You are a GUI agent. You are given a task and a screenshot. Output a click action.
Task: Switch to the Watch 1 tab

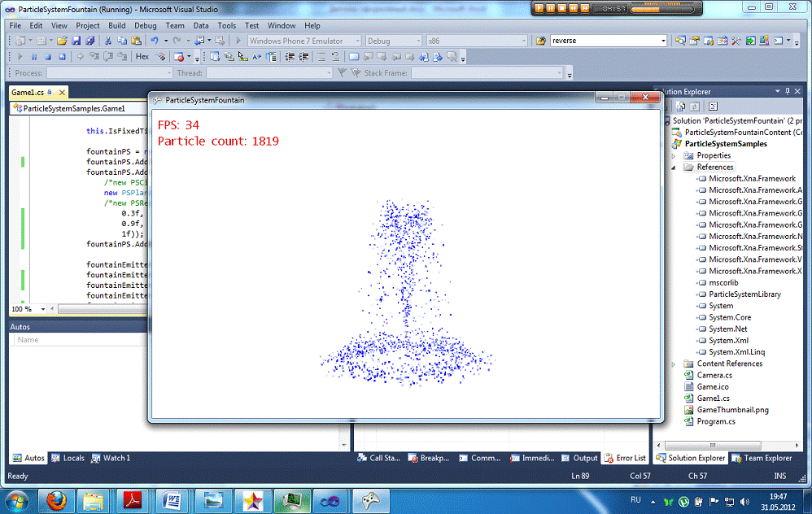pyautogui.click(x=111, y=458)
